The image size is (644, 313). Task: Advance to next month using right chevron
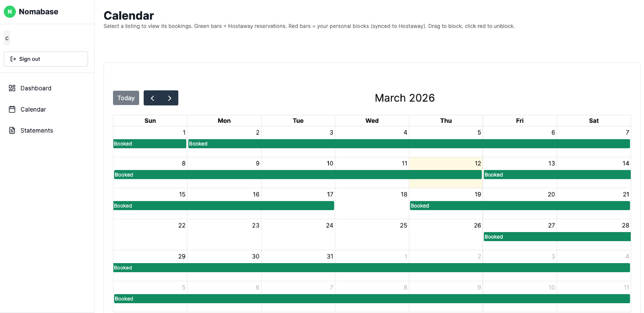[169, 98]
